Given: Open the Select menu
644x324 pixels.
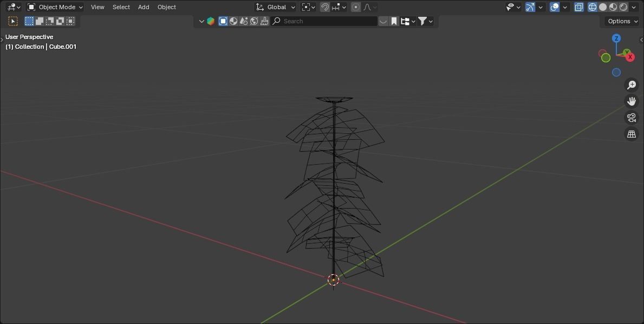Looking at the screenshot, I should click(121, 7).
